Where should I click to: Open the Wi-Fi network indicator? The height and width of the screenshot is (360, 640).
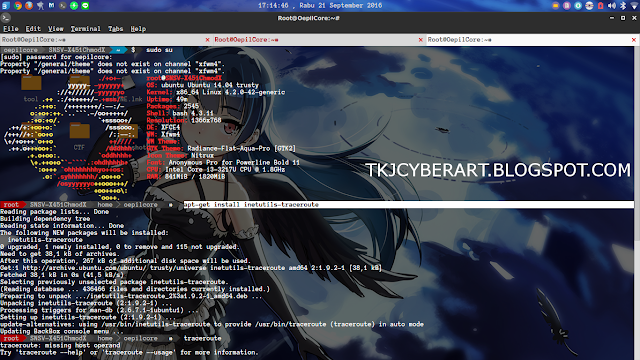(x=635, y=5)
